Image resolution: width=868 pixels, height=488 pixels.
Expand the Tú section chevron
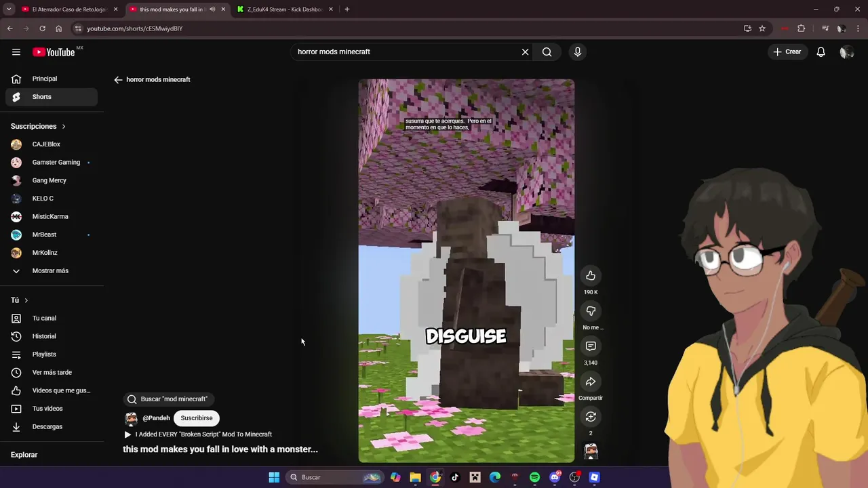(26, 300)
